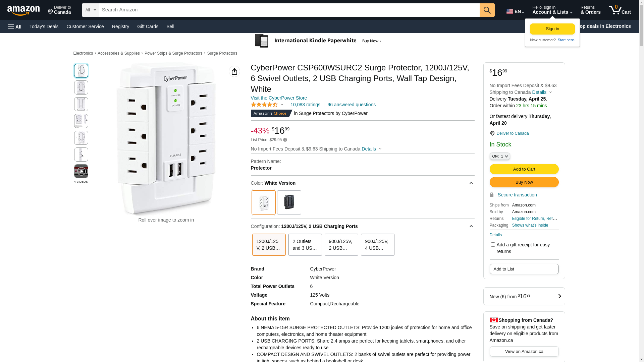The image size is (644, 362).
Task: Click the Amazon logo
Action: pos(23,10)
